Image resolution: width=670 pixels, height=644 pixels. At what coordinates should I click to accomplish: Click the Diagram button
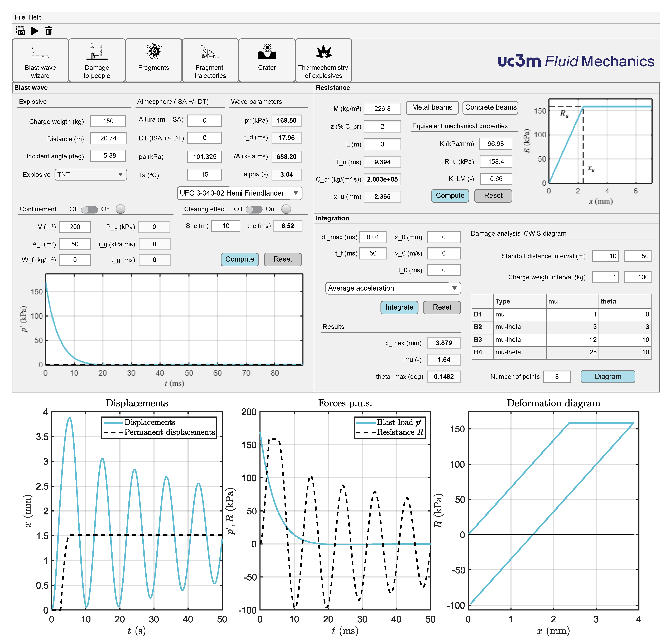(608, 377)
